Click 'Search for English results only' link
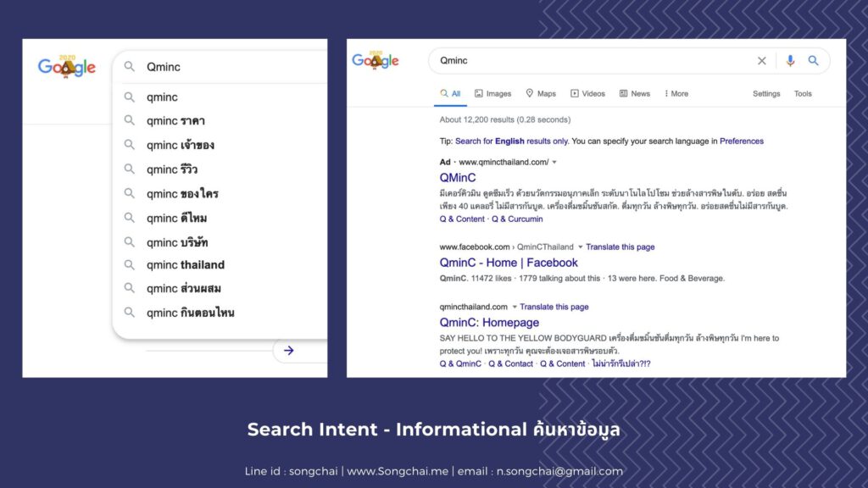 click(x=511, y=141)
